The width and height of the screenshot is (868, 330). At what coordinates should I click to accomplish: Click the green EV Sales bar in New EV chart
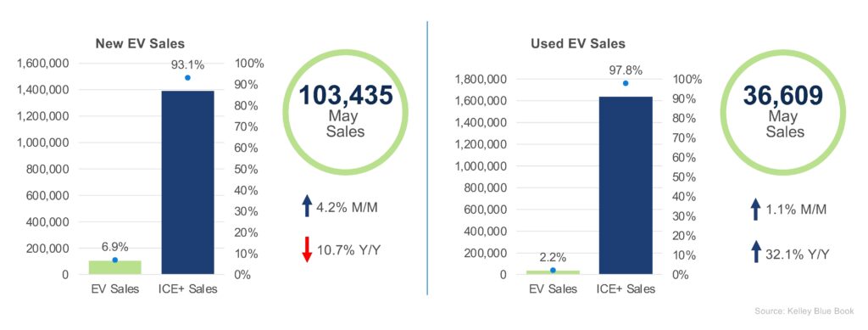point(115,267)
